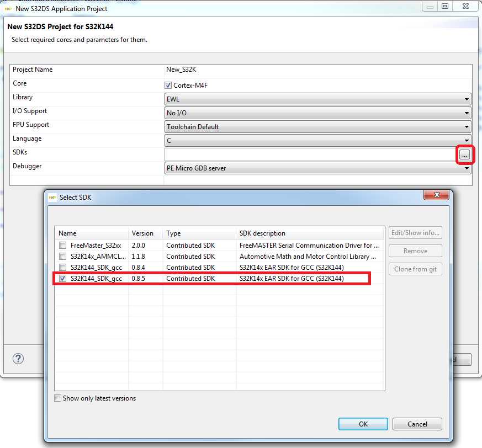This screenshot has width=482, height=448.
Task: Click the FreeMASTER Serial Communication Driver description
Action: (x=309, y=246)
